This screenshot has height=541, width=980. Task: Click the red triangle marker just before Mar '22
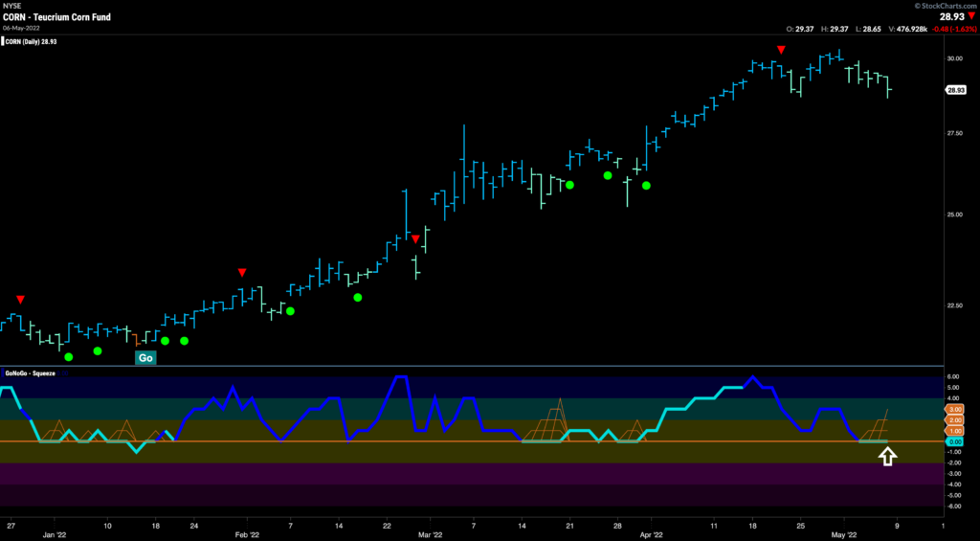[415, 239]
